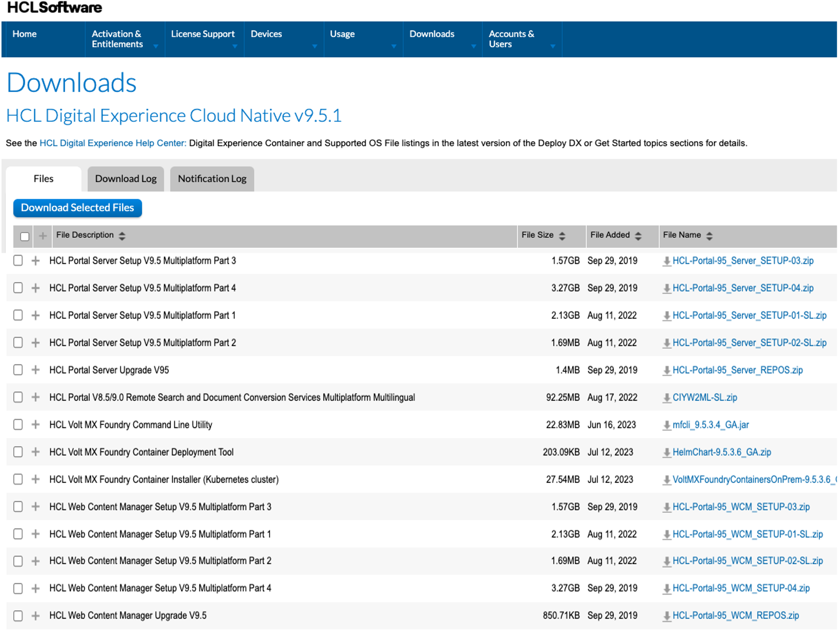
Task: Sort by File Size column arrows
Action: click(x=562, y=236)
